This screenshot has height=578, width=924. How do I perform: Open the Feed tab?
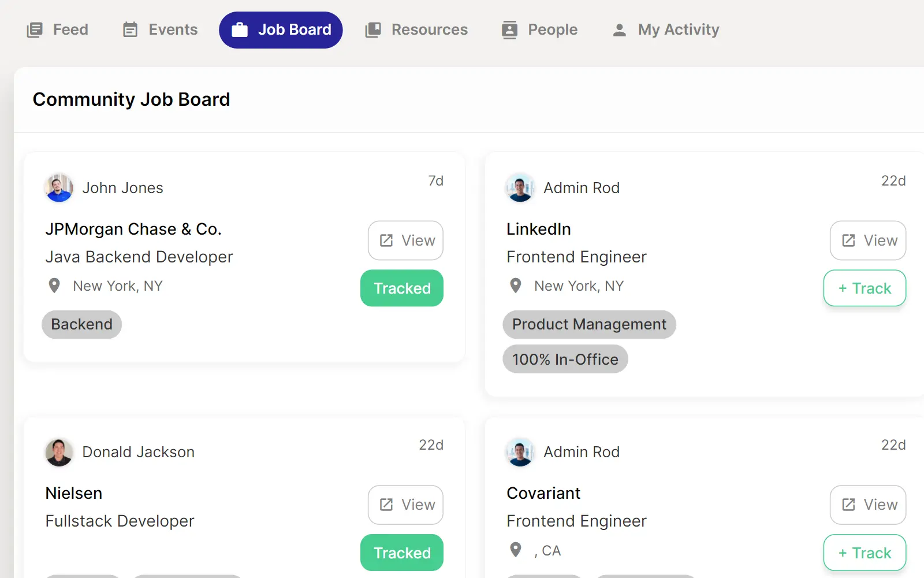[x=58, y=29]
